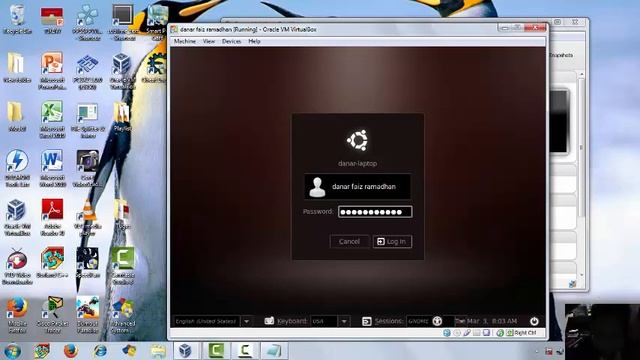Viewport: 640px width, 360px height.
Task: Click the green Camtasia taskbar button
Action: pyautogui.click(x=216, y=351)
